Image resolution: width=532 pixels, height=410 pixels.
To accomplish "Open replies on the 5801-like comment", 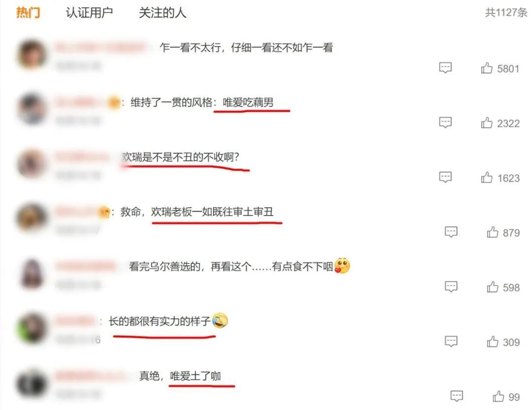I will tap(445, 68).
